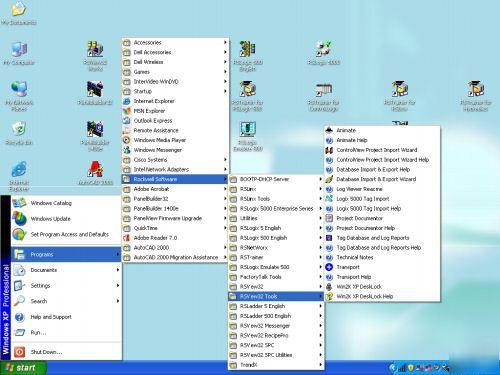Open the Programs menu item
The width and height of the screenshot is (500, 375).
coord(66,254)
